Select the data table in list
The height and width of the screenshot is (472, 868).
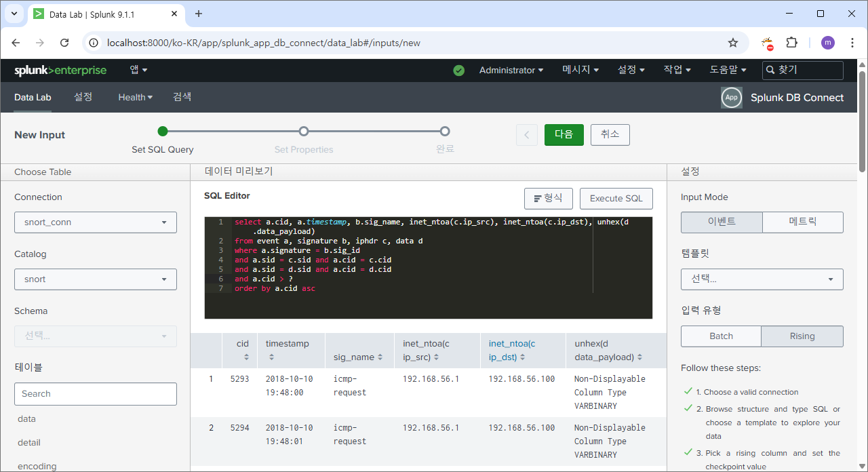pyautogui.click(x=27, y=419)
